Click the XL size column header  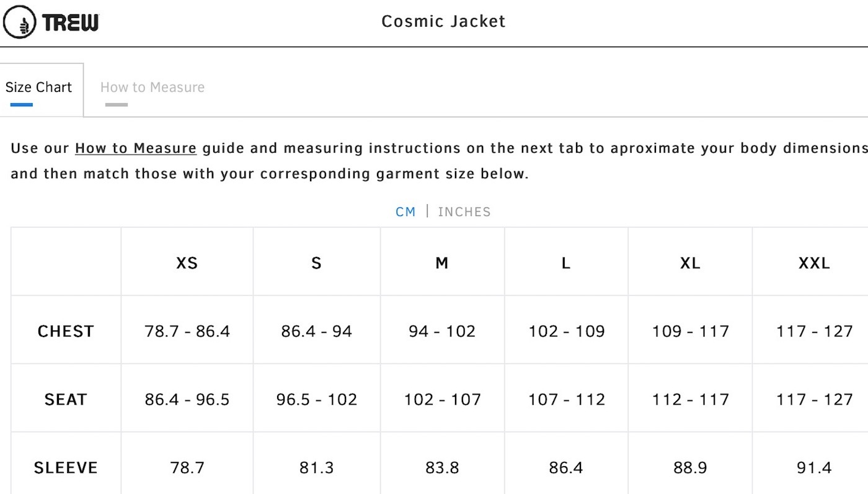(690, 263)
